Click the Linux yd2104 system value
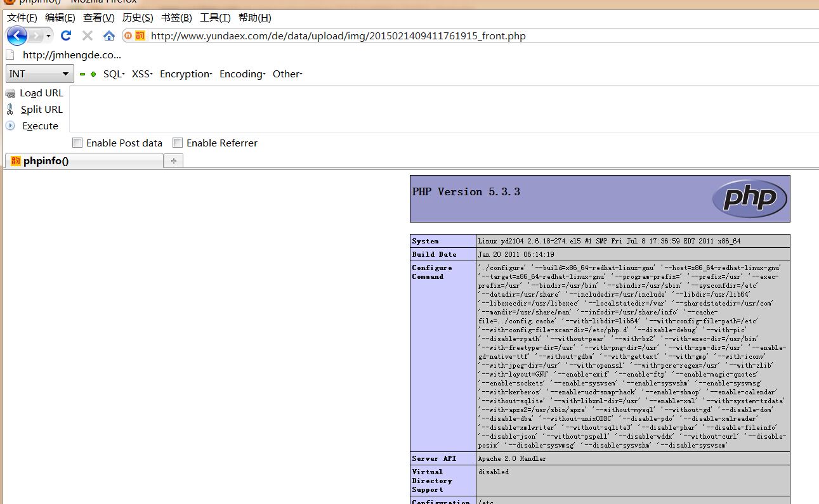The width and height of the screenshot is (819, 504). [x=609, y=241]
